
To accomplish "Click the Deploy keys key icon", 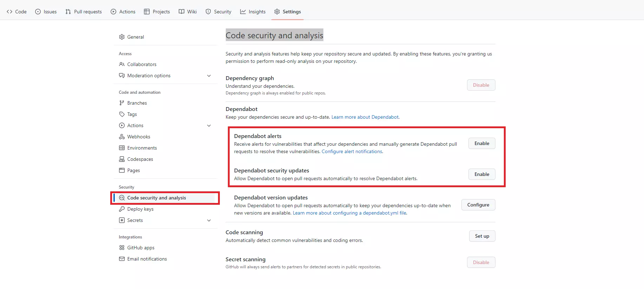I will pos(122,209).
